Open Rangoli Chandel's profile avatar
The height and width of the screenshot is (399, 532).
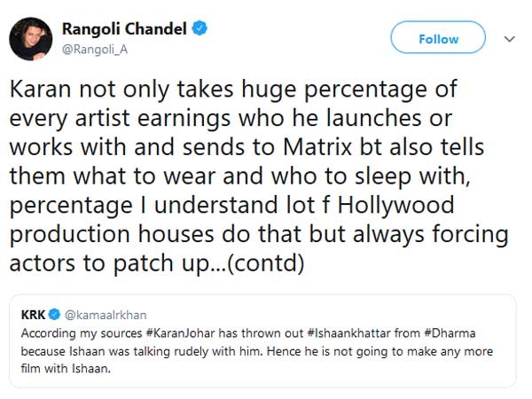(31, 39)
